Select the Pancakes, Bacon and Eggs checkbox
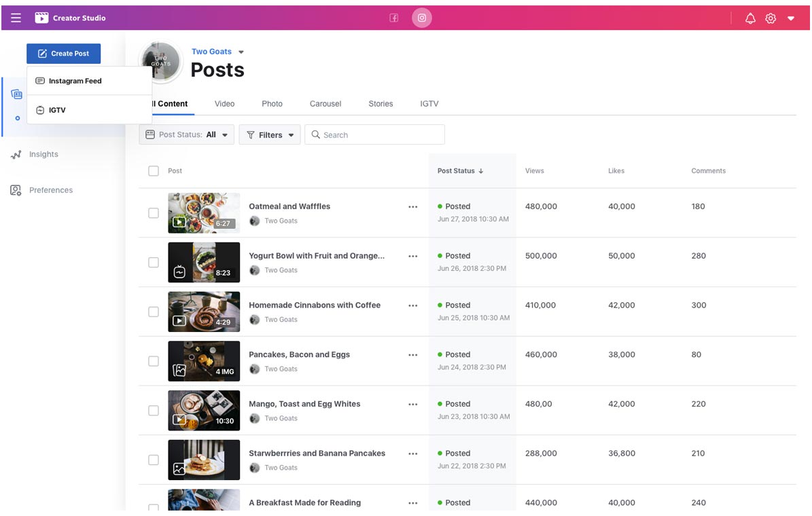This screenshot has width=812, height=516. [x=154, y=361]
